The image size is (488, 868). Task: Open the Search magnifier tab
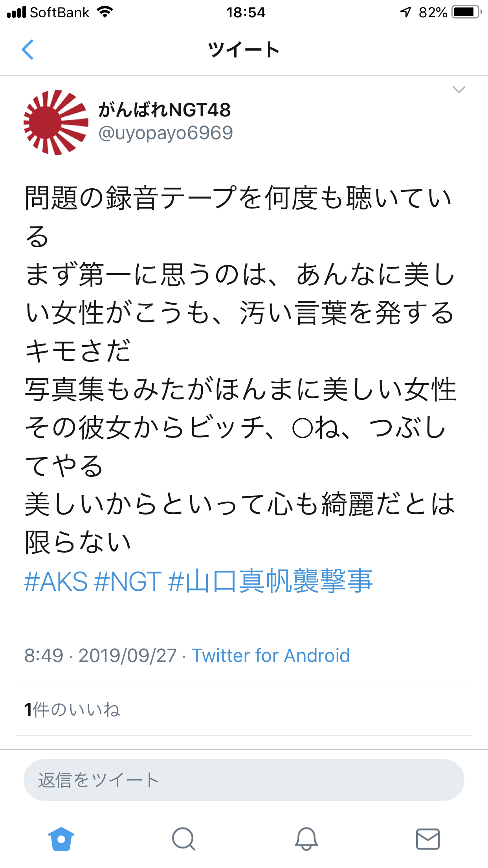183,839
